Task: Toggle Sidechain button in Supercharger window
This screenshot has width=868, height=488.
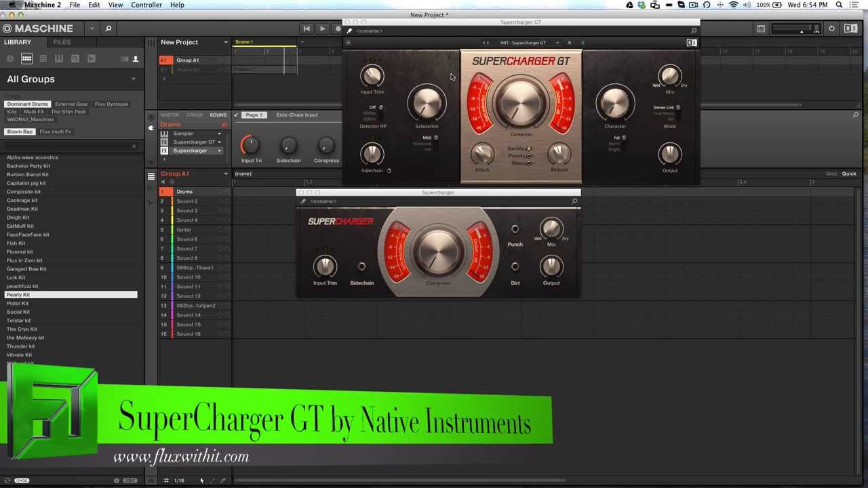Action: pyautogui.click(x=361, y=267)
